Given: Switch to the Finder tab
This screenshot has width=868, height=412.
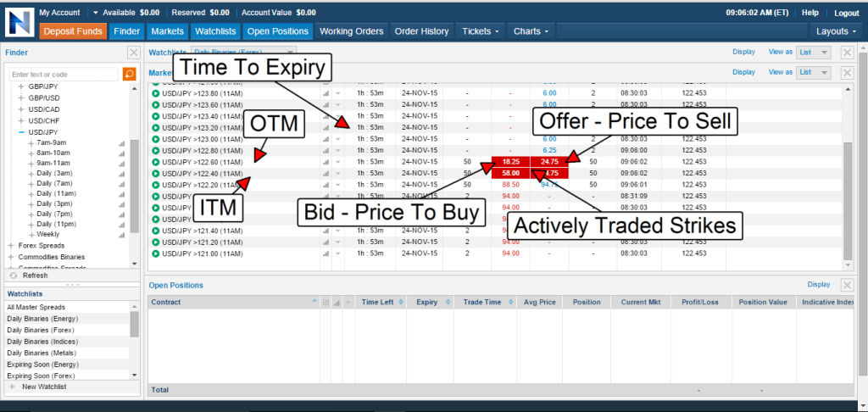Looking at the screenshot, I should click(x=127, y=31).
